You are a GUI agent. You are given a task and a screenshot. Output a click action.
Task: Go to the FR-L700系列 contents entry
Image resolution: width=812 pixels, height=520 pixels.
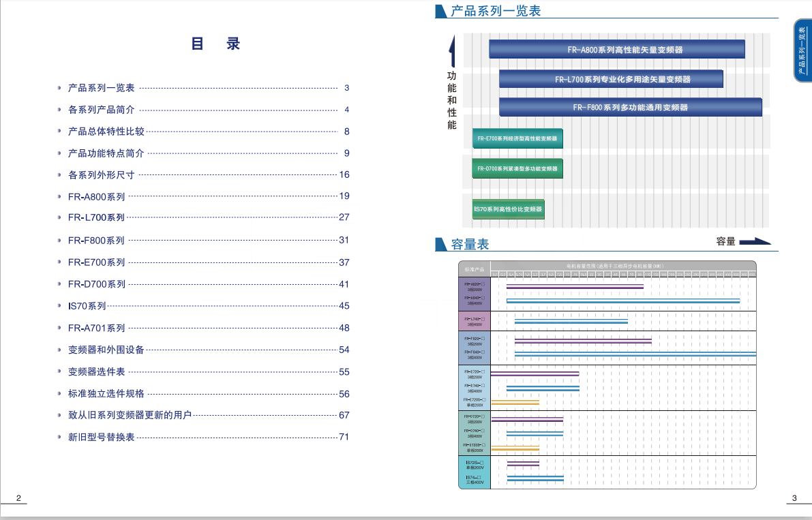204,218
